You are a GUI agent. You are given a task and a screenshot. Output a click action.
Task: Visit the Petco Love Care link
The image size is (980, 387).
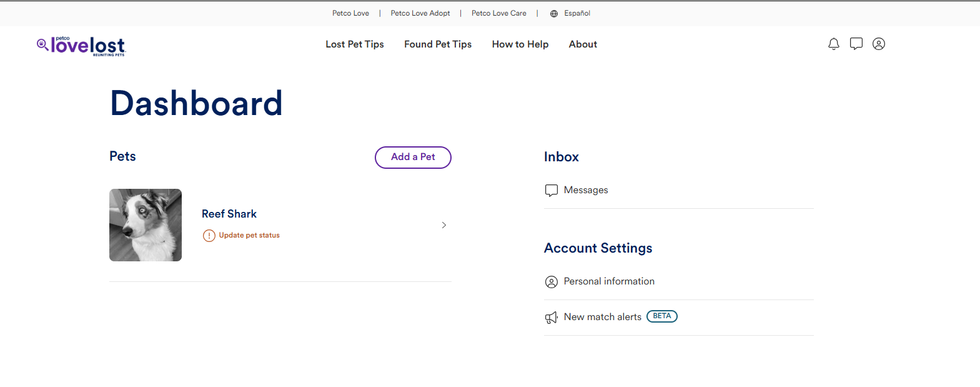(x=498, y=13)
